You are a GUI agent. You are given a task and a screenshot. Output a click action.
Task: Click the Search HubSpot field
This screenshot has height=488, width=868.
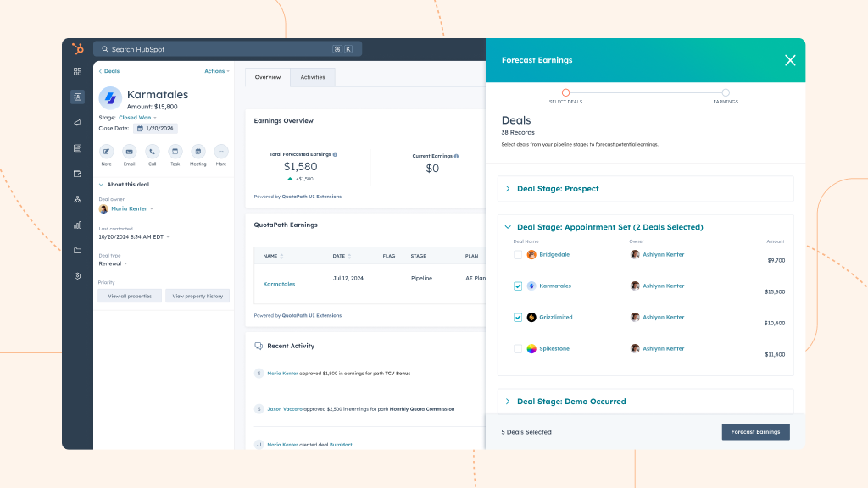click(227, 49)
